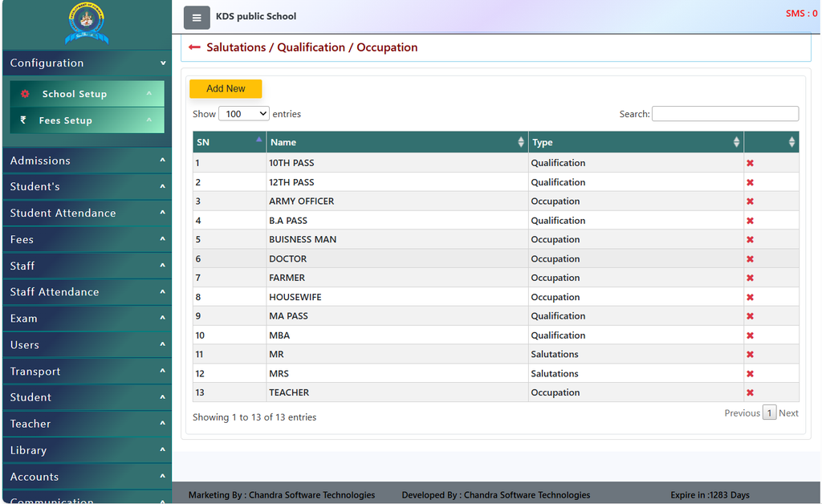
Task: Sort table by Name column
Action: pos(397,142)
